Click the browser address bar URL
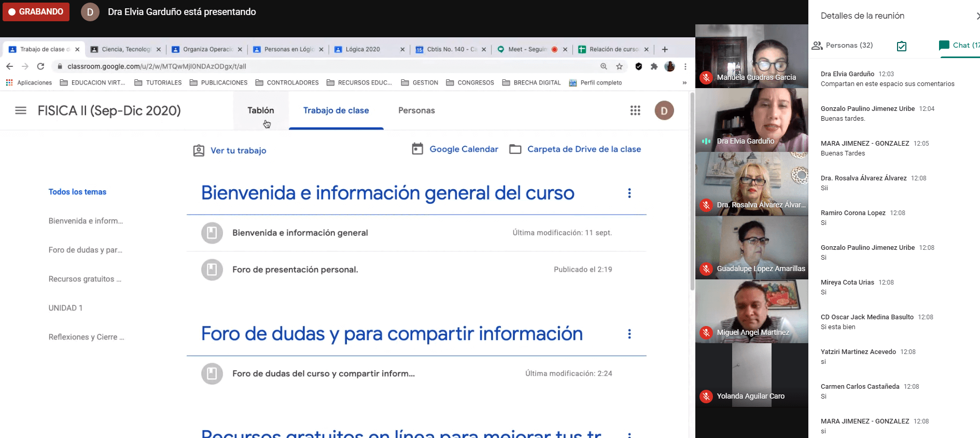Screen dimensions: 980x438 (157, 66)
